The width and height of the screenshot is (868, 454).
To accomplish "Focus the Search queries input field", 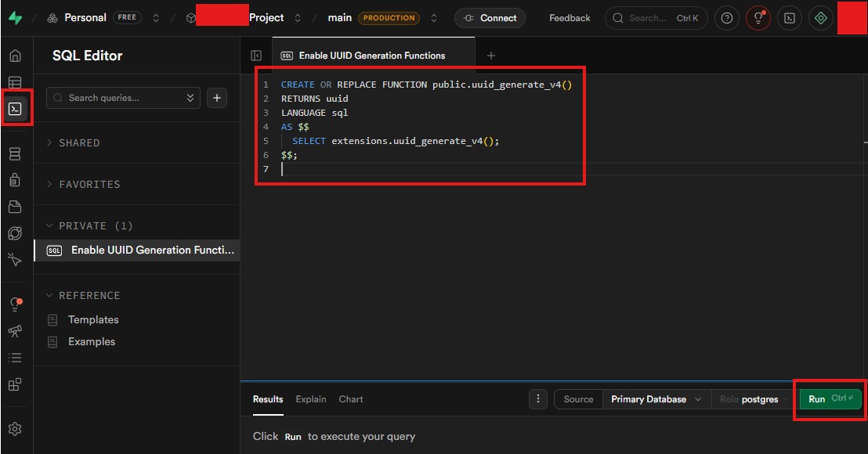I will [x=123, y=98].
